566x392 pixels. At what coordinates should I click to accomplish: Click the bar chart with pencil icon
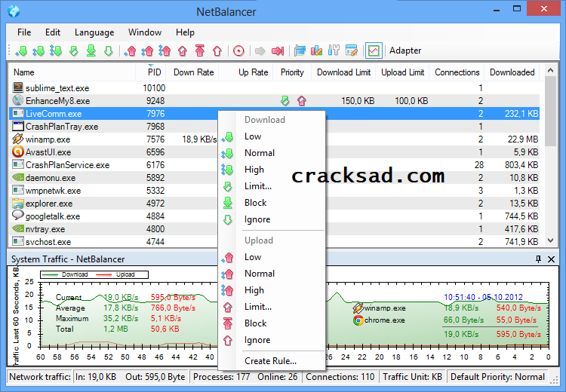click(316, 51)
